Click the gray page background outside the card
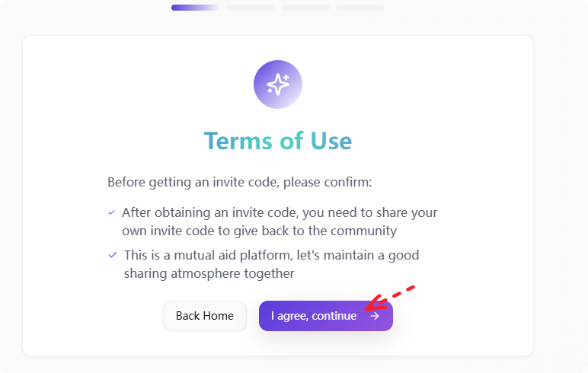This screenshot has width=588, height=373. click(561, 190)
